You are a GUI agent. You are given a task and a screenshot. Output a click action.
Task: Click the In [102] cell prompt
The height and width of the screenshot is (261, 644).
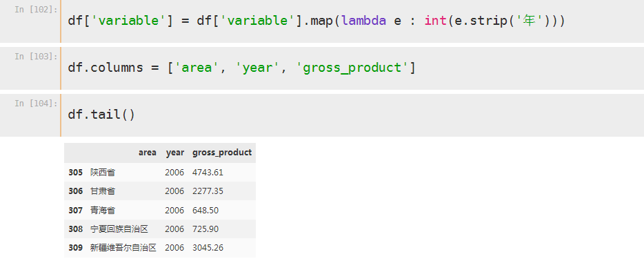pyautogui.click(x=36, y=10)
